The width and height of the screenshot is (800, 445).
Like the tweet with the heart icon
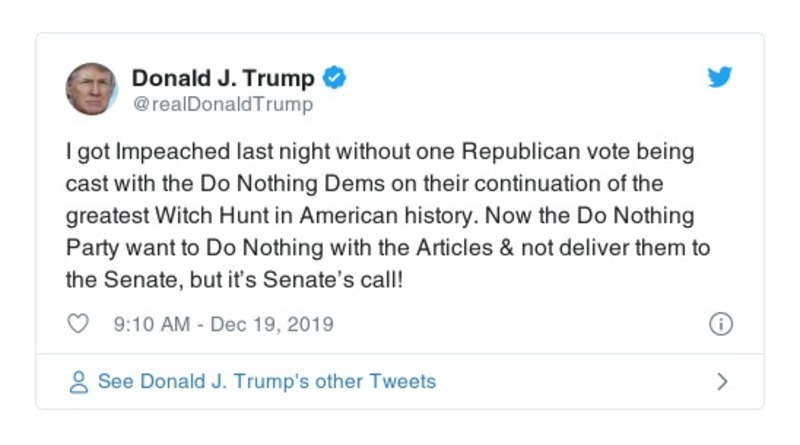[78, 325]
